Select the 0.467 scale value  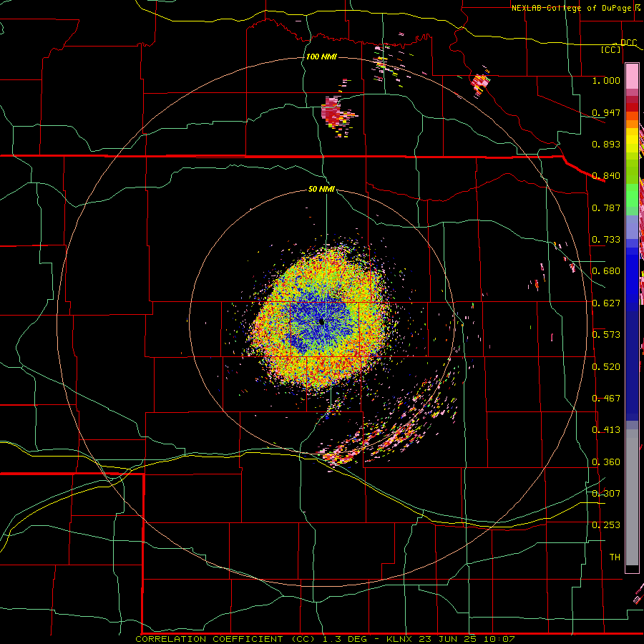pos(606,399)
